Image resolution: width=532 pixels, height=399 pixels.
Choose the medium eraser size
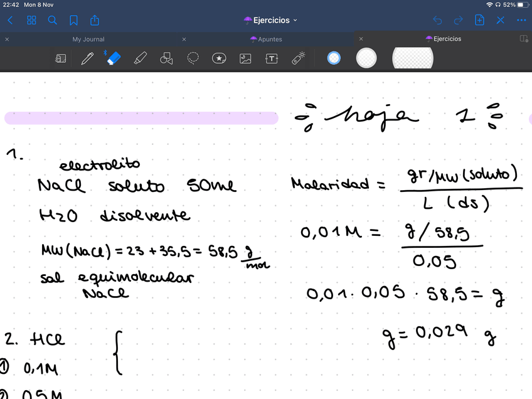click(x=366, y=58)
